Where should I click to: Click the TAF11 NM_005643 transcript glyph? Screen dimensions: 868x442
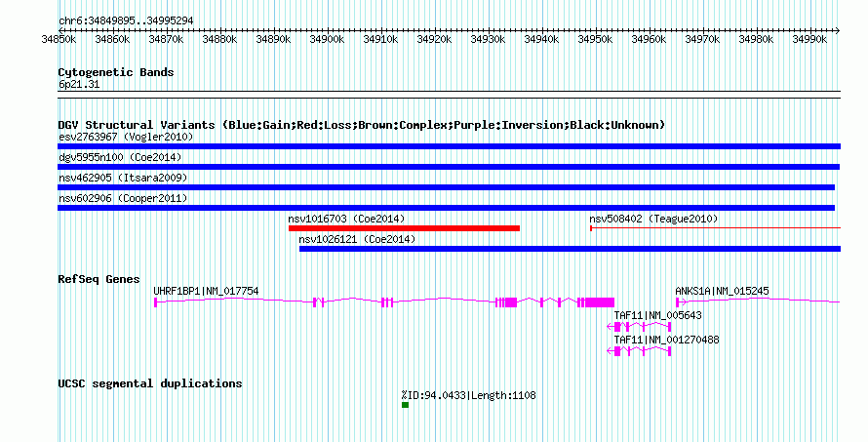pyautogui.click(x=640, y=327)
